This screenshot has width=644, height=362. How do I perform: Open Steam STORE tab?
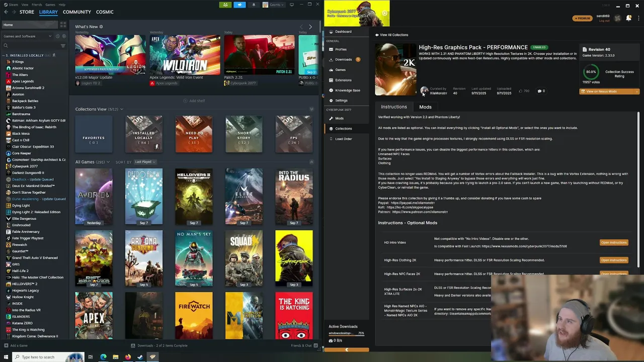27,12
